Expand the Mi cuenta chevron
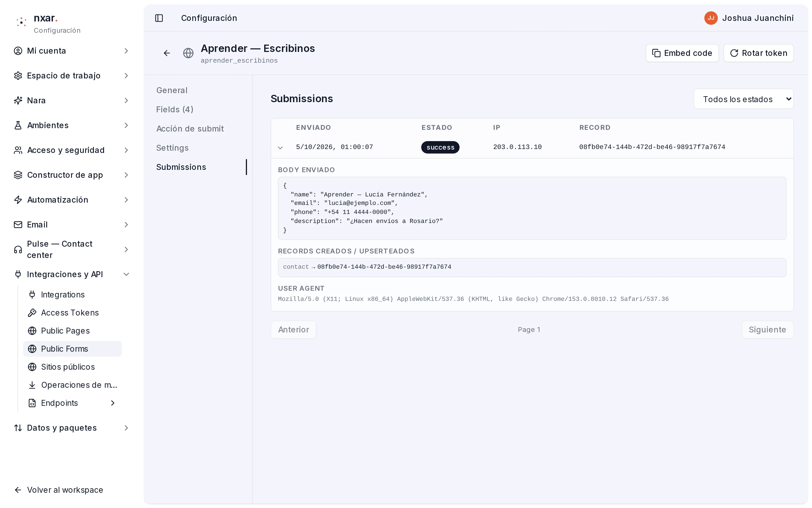The width and height of the screenshot is (812, 508). pyautogui.click(x=127, y=51)
